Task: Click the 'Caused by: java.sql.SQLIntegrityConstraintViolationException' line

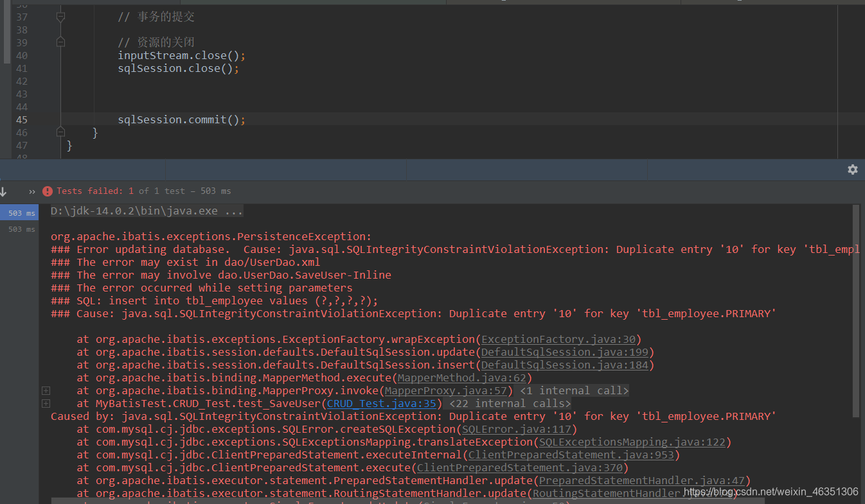Action: coord(414,416)
